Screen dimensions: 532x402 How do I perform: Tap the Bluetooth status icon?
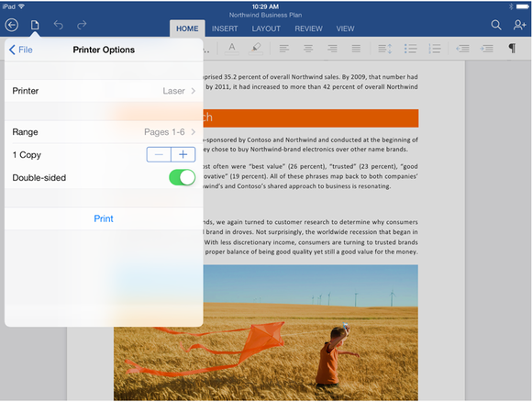pyautogui.click(x=511, y=6)
